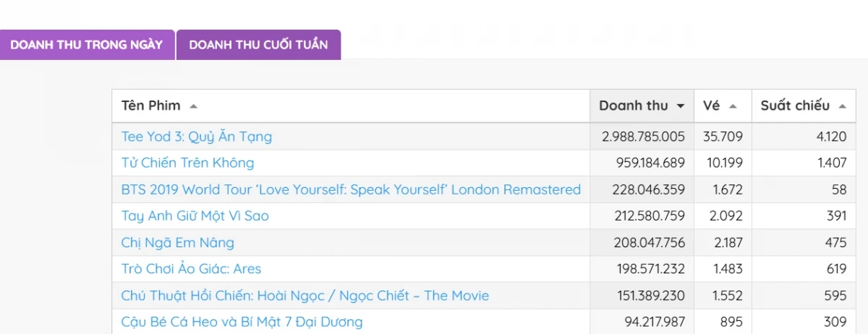Open Tử Chiến Trên Không movie link
Screen dimensions: 868x334
point(188,163)
